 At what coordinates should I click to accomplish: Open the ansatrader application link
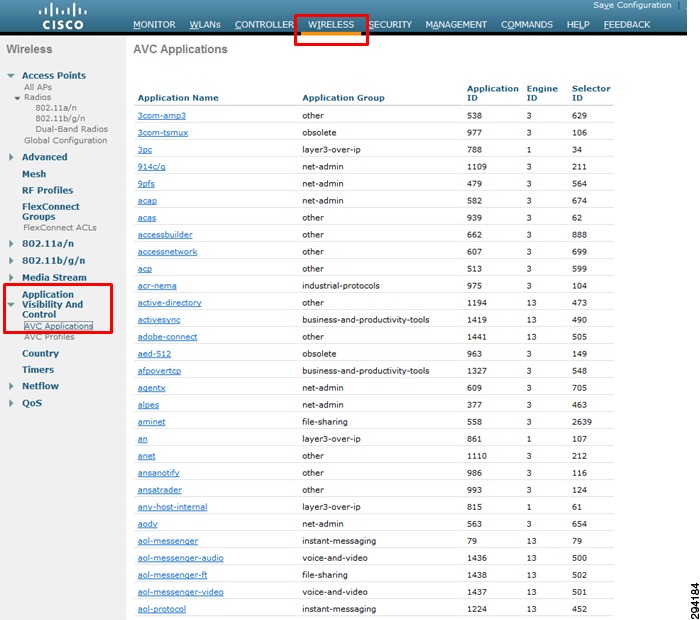(x=159, y=490)
